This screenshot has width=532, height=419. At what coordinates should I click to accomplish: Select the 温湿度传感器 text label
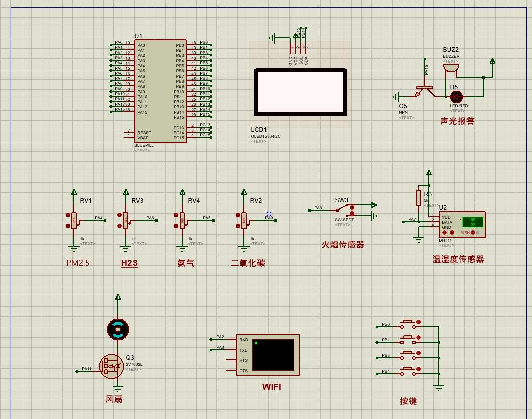coord(458,259)
